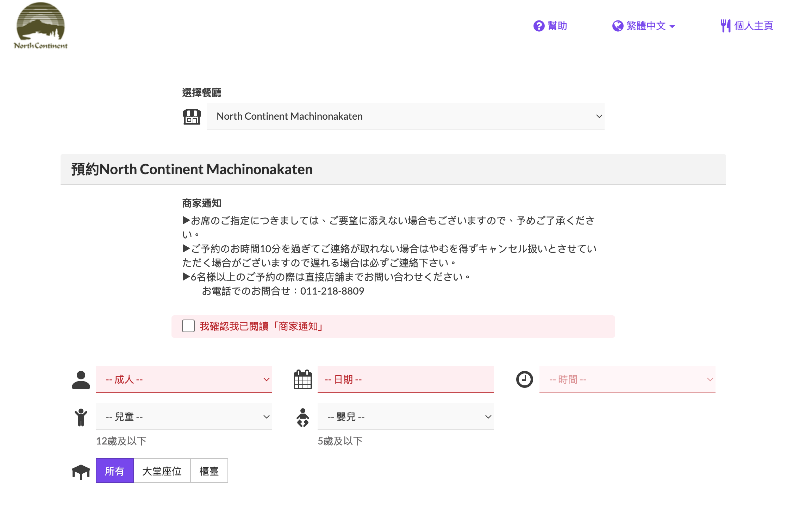Open the 成人 adults dropdown
Image resolution: width=812 pixels, height=511 pixels.
click(x=184, y=379)
